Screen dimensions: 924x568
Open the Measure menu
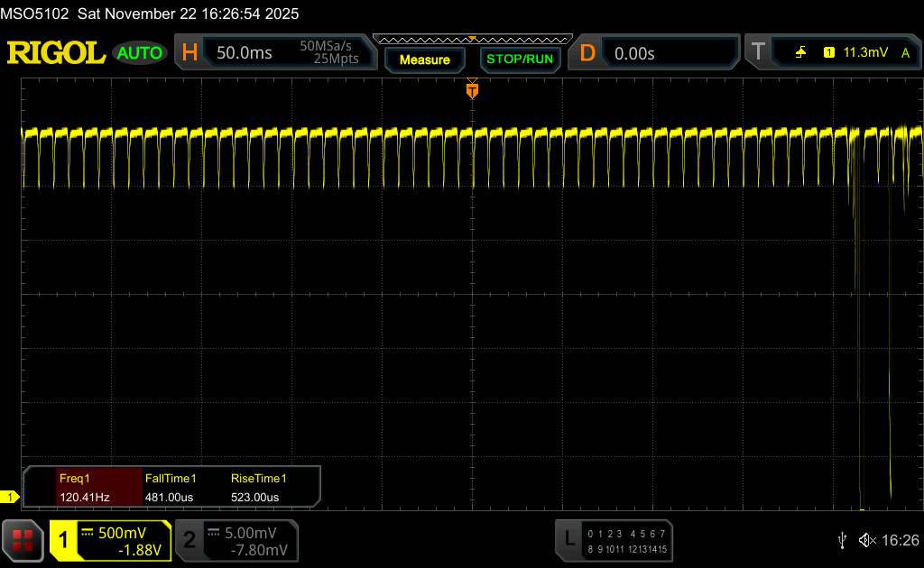click(424, 60)
